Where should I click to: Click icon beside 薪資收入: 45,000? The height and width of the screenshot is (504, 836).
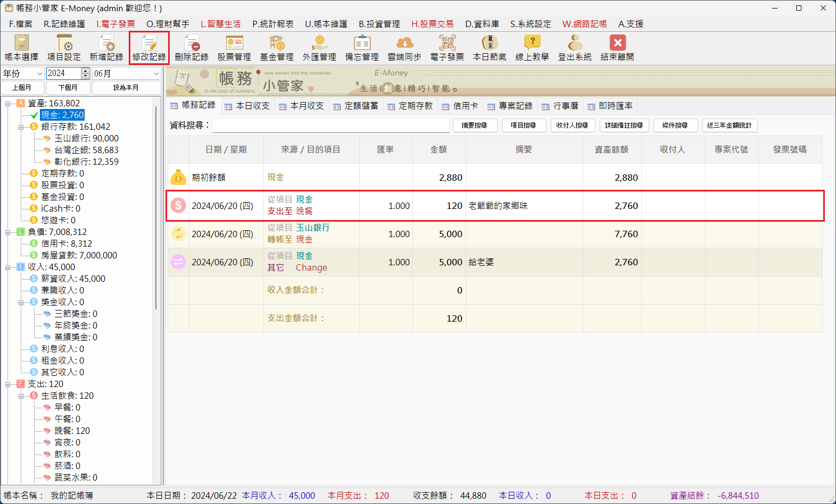(x=34, y=279)
